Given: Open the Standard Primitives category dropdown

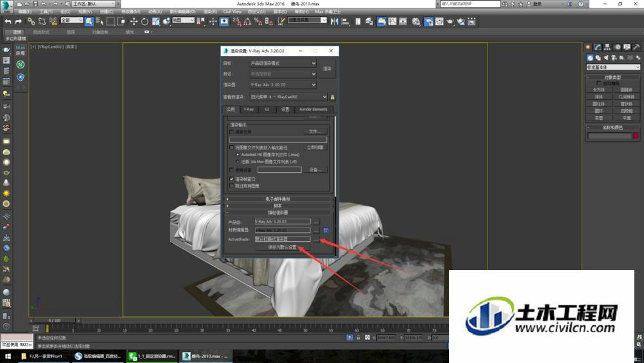Looking at the screenshot, I should 613,67.
